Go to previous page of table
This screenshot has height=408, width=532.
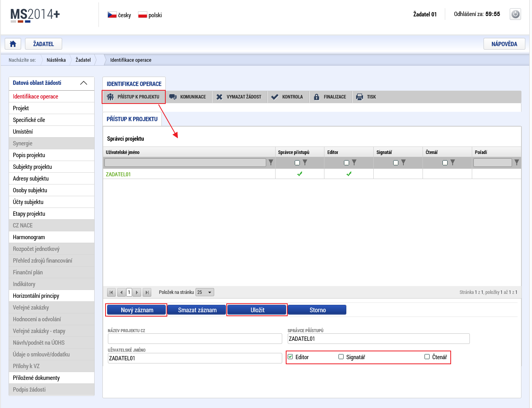(x=122, y=292)
